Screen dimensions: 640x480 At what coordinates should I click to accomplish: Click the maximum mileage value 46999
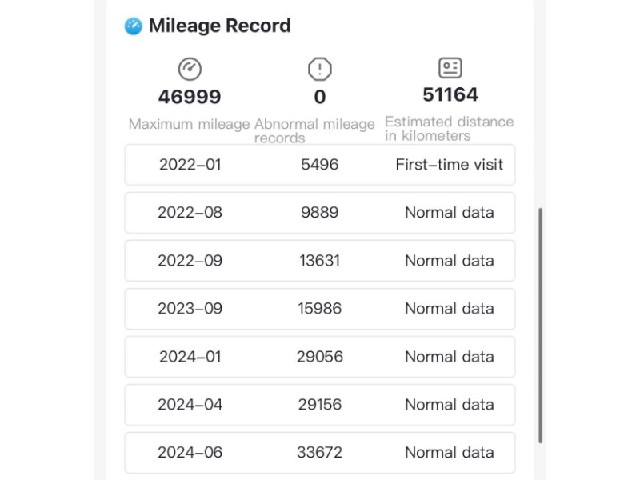point(189,97)
